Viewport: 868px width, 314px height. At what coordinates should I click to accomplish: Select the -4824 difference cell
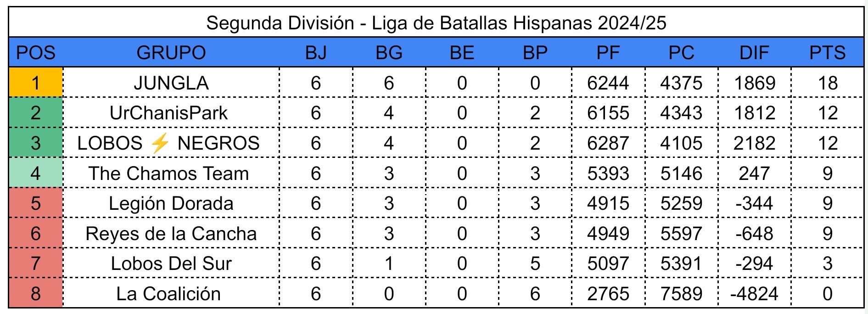pyautogui.click(x=754, y=293)
